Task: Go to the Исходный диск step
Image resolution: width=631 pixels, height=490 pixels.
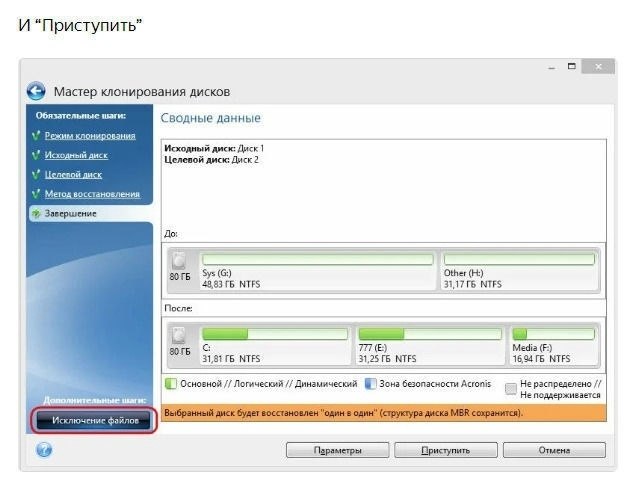Action: [x=76, y=155]
